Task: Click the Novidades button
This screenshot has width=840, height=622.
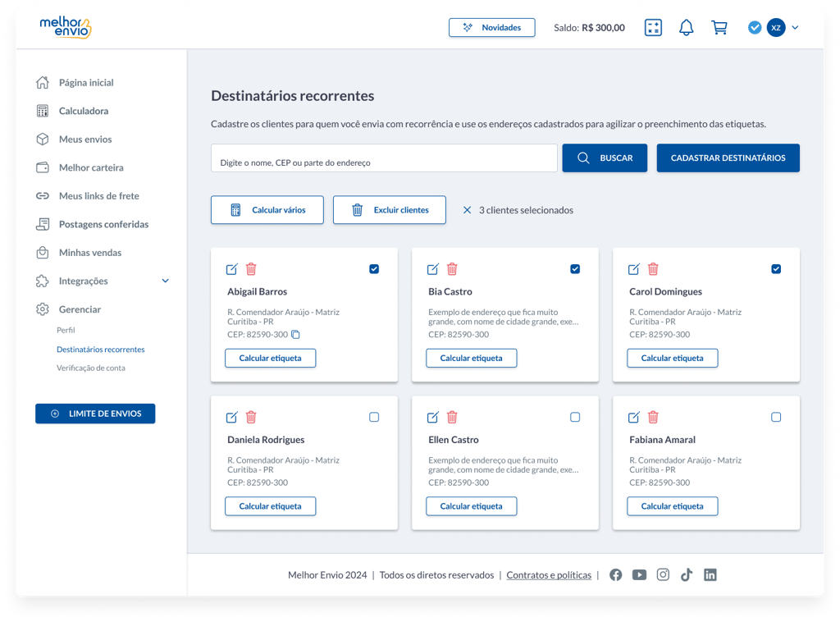Action: click(x=492, y=27)
